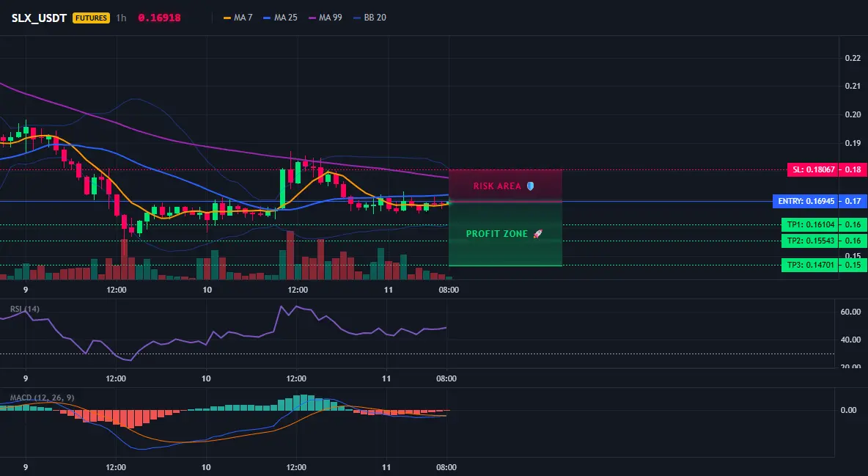Click the TP2: 0.15543 target label
The width and height of the screenshot is (868, 476).
point(810,241)
